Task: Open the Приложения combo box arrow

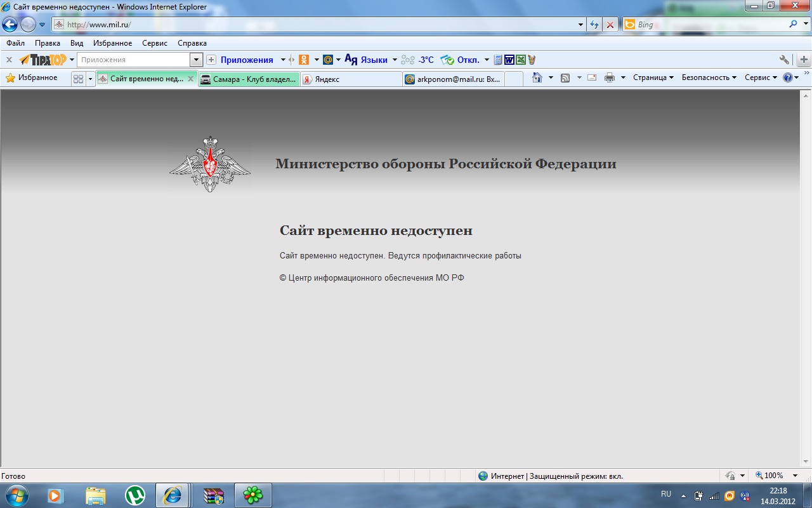Action: point(197,60)
